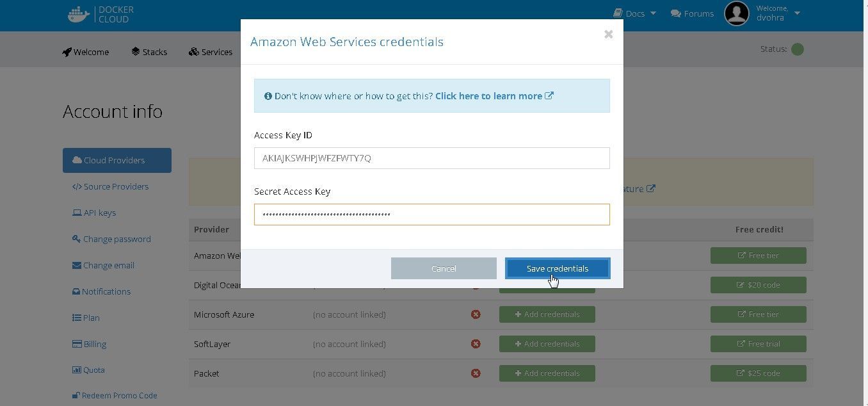
Task: Add credentials for Microsoft Azure
Action: (547, 314)
